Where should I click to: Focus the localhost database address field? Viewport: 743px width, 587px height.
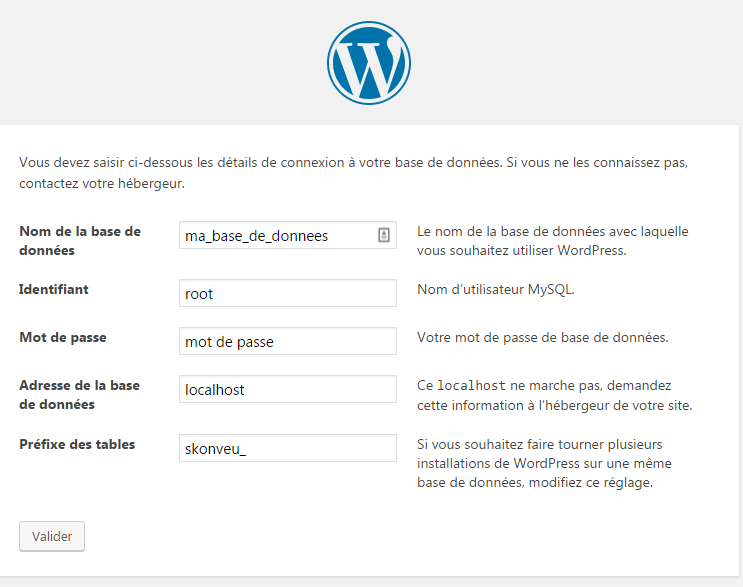click(288, 389)
